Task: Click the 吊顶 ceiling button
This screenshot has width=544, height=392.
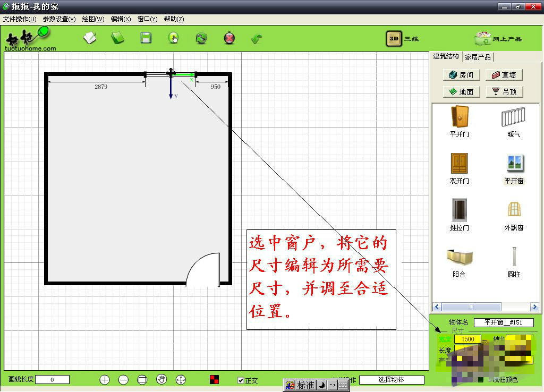Action: click(504, 92)
